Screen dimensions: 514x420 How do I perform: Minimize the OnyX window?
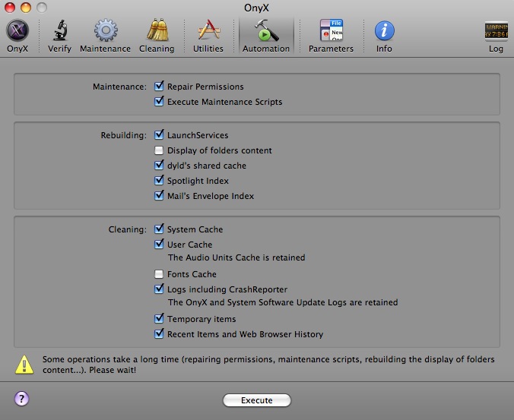(26, 7)
